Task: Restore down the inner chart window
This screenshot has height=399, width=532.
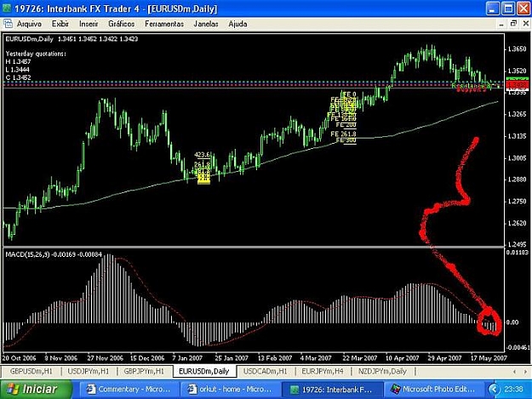Action: [x=513, y=24]
